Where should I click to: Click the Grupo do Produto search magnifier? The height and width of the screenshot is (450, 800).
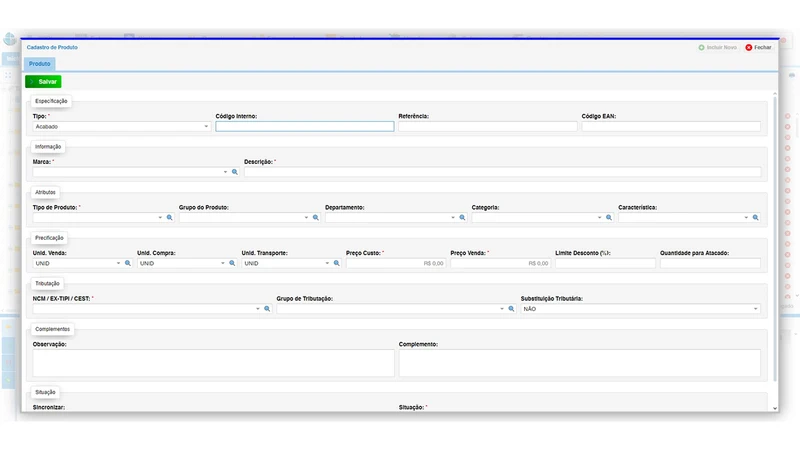click(x=316, y=217)
